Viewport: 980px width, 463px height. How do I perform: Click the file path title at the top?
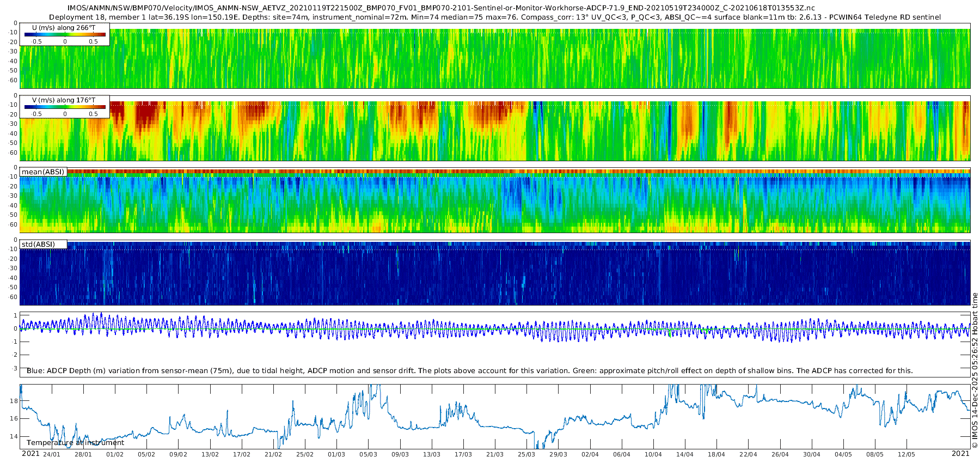[441, 8]
